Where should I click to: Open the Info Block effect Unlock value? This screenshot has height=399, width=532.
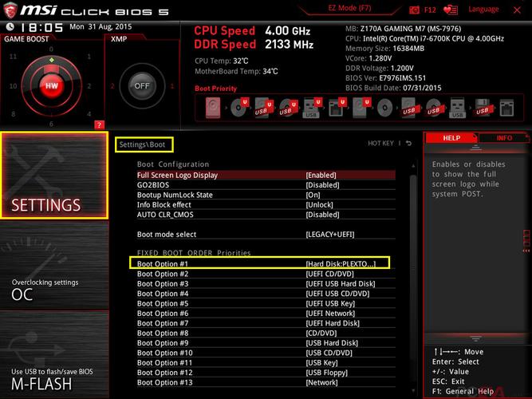(319, 205)
